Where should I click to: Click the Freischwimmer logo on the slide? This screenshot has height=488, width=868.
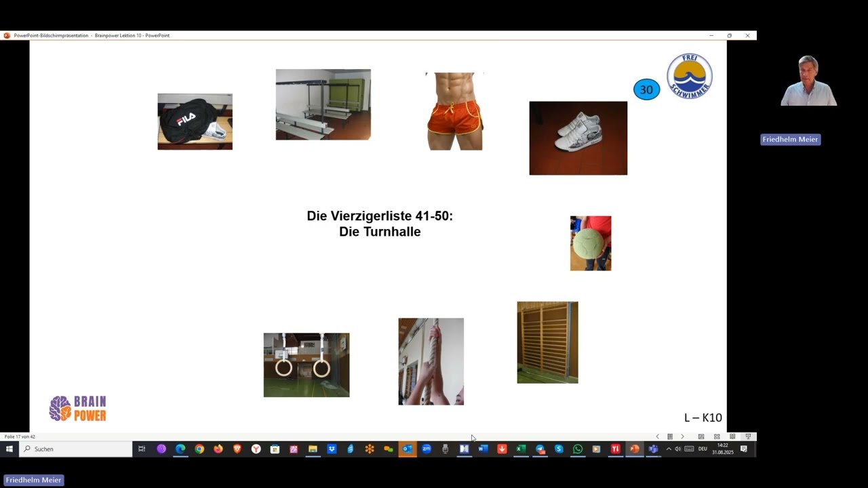(x=690, y=76)
